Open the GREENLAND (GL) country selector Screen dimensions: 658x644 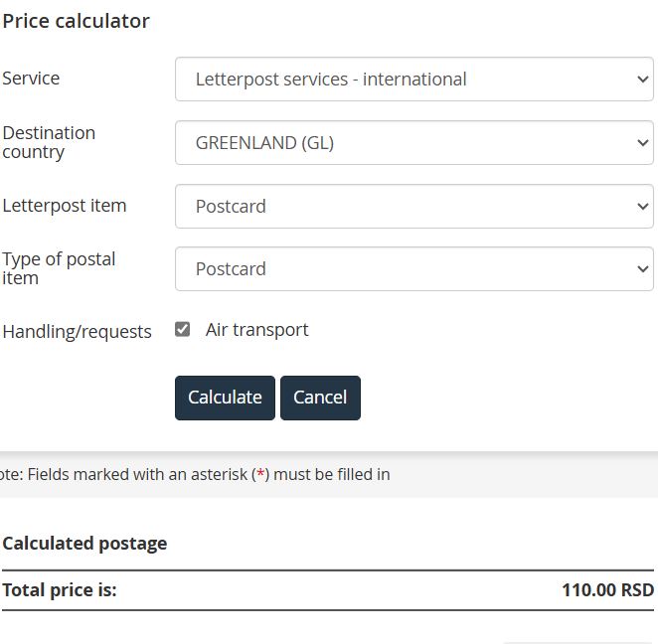coord(414,143)
